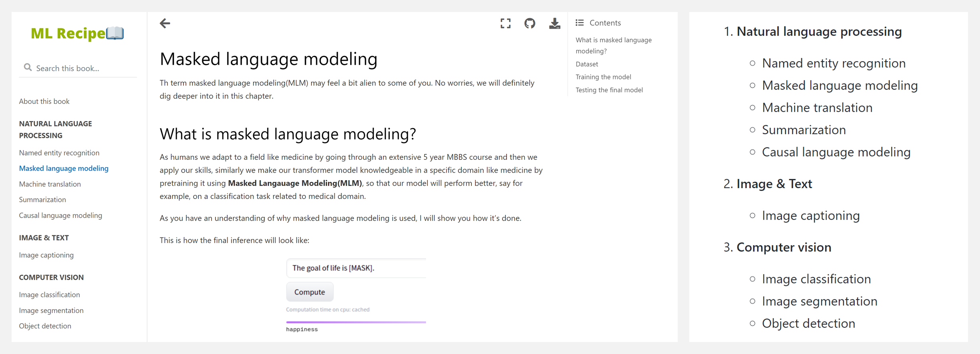The width and height of the screenshot is (980, 354).
Task: Open the About this book page
Action: (44, 101)
